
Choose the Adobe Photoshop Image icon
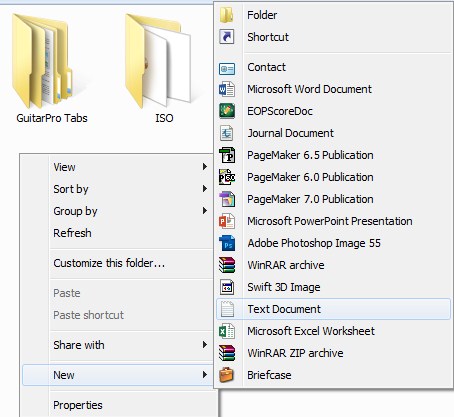227,243
